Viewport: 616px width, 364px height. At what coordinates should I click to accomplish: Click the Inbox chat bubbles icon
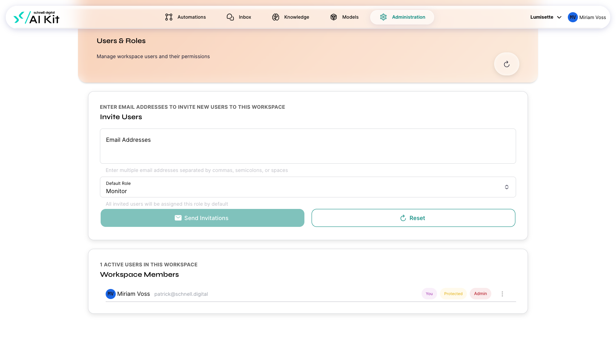tap(230, 17)
